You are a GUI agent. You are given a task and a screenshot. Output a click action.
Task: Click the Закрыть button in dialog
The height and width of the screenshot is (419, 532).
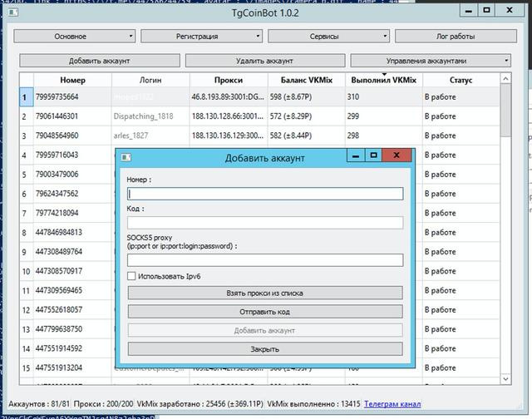(x=265, y=349)
